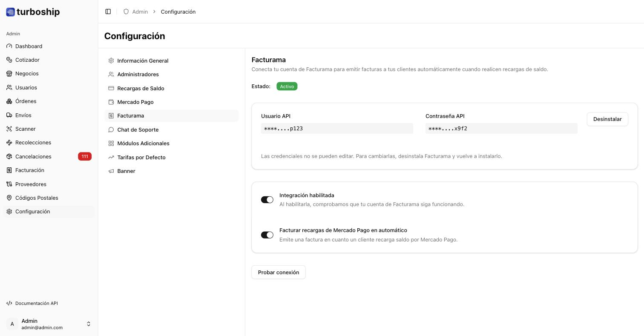
Task: Collapse the sidebar with the panel icon
Action: coord(108,11)
